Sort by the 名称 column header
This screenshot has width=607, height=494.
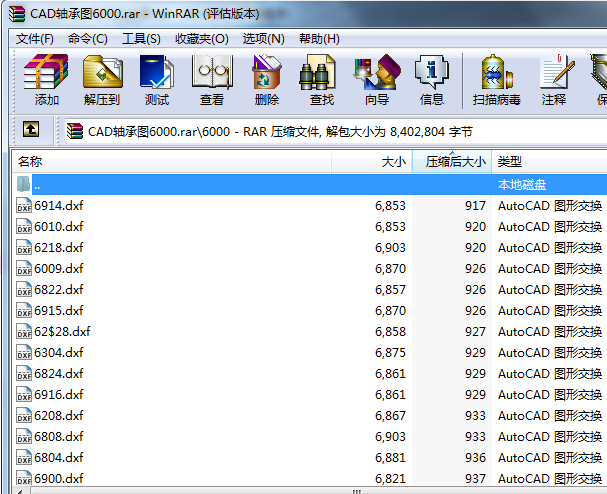(172, 161)
